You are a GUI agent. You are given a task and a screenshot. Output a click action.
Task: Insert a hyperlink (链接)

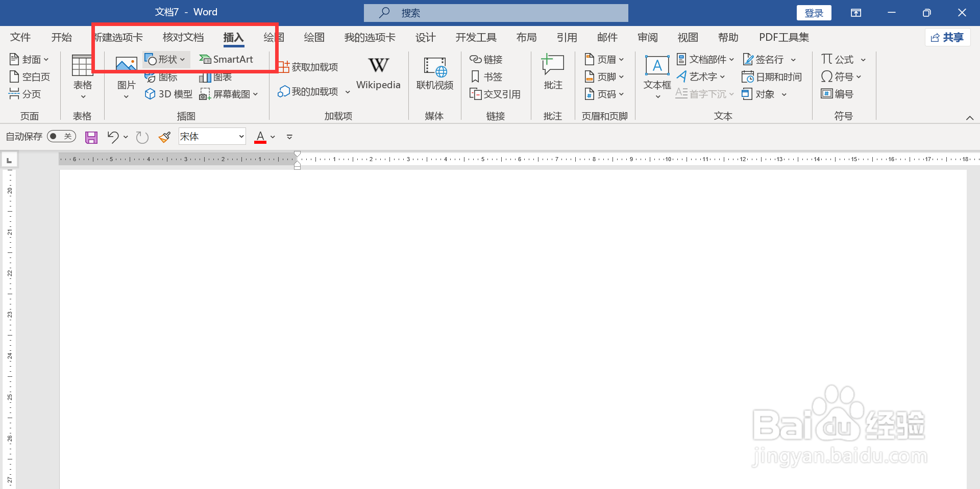(x=486, y=60)
